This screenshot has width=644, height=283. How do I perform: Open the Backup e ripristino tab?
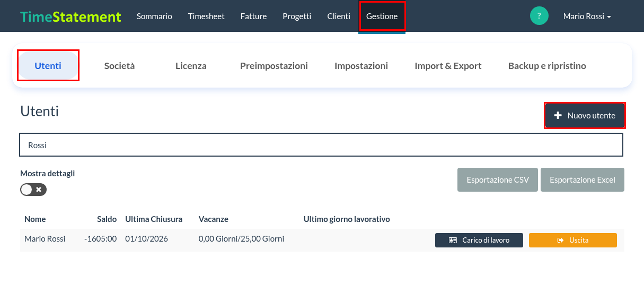(x=547, y=66)
